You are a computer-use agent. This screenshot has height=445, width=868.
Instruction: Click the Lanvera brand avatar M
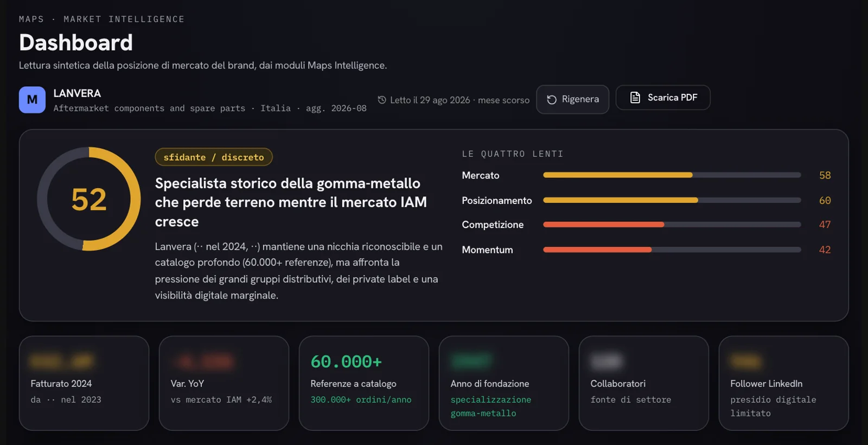click(x=32, y=100)
